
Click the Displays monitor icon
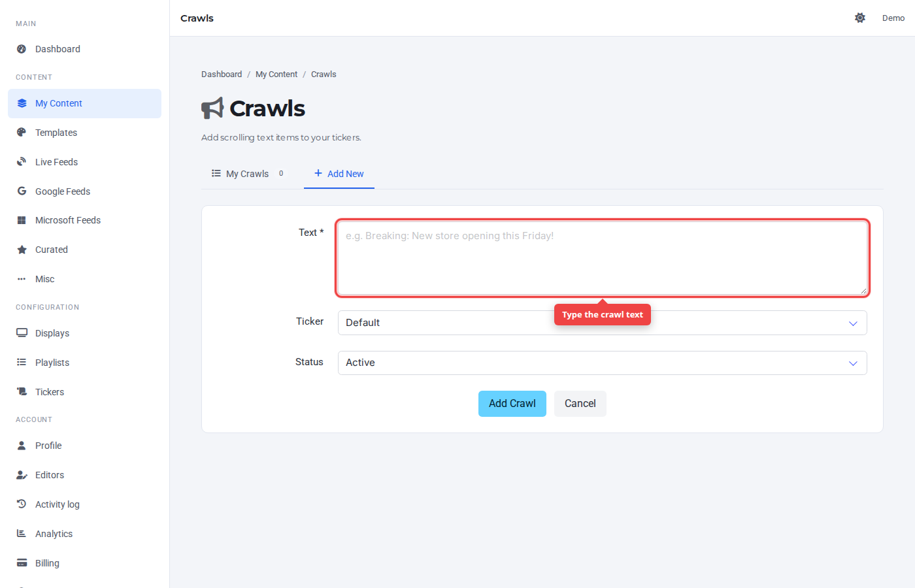point(22,333)
